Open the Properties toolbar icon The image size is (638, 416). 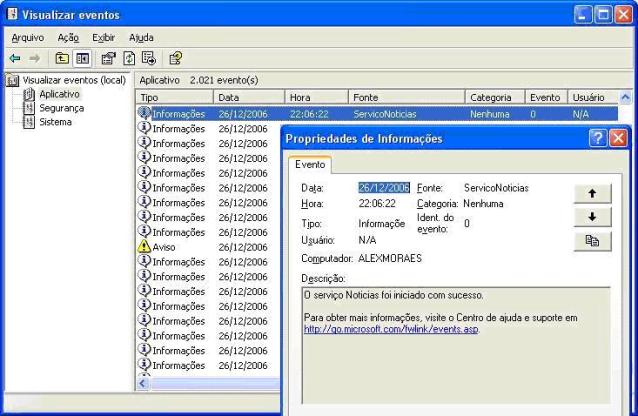108,59
